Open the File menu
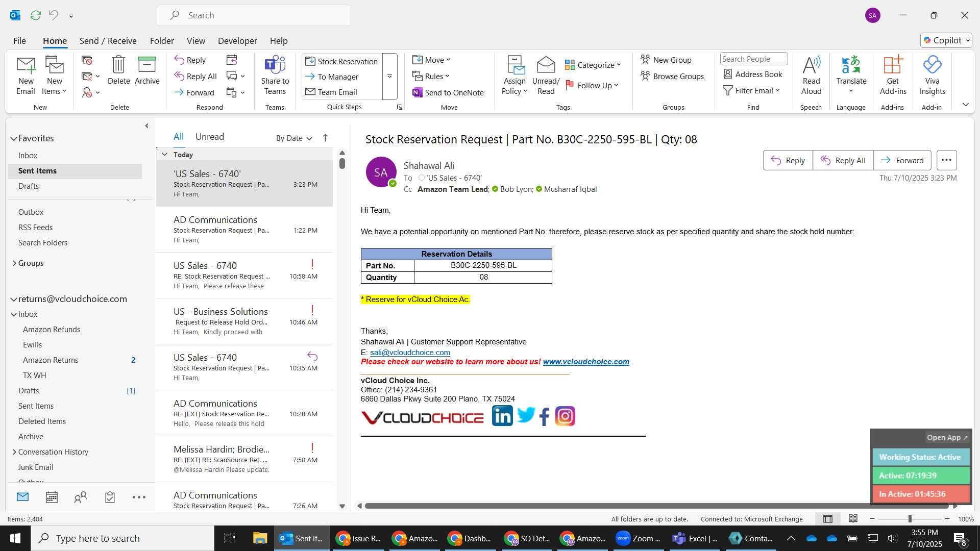The image size is (980, 551). pyautogui.click(x=19, y=41)
